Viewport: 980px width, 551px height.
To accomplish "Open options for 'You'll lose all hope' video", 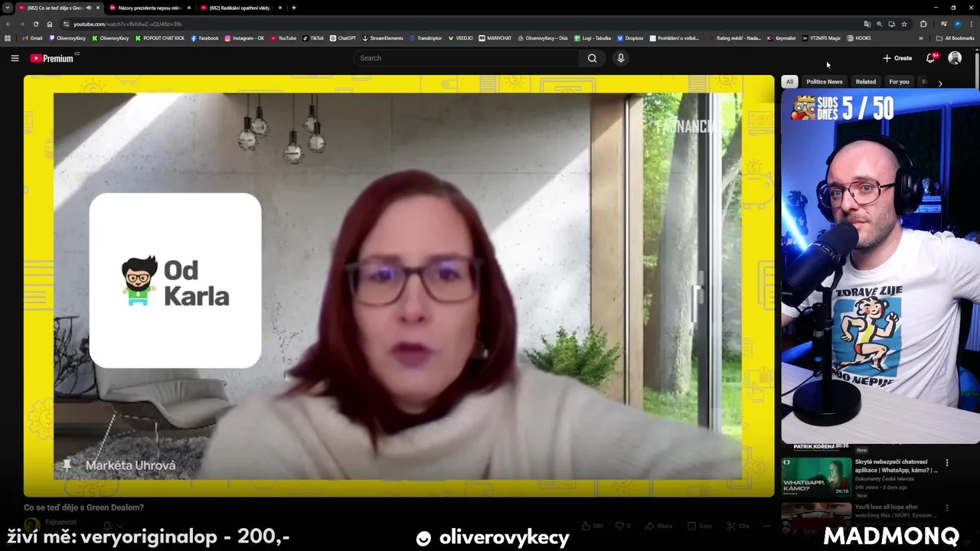I will 947,508.
